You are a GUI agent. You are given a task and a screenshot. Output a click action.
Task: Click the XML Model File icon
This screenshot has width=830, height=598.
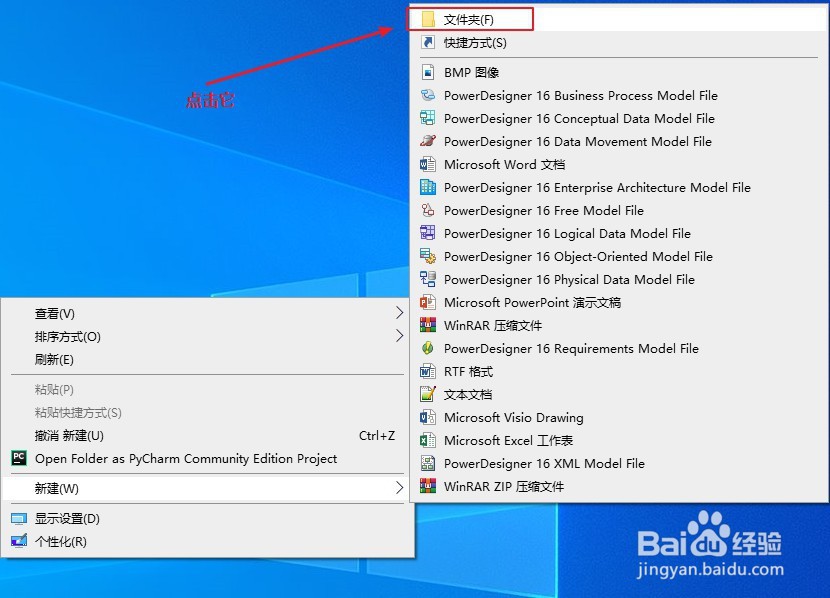[x=428, y=464]
